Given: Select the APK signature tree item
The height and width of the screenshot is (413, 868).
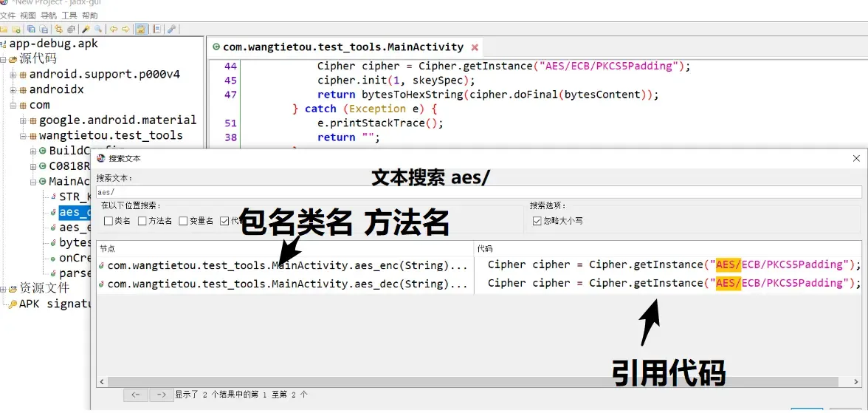Looking at the screenshot, I should tap(55, 304).
